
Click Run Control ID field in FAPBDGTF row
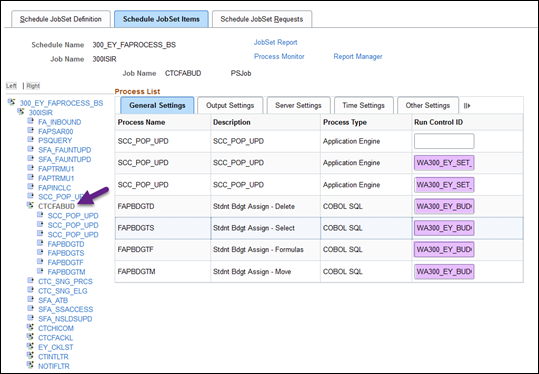click(444, 250)
